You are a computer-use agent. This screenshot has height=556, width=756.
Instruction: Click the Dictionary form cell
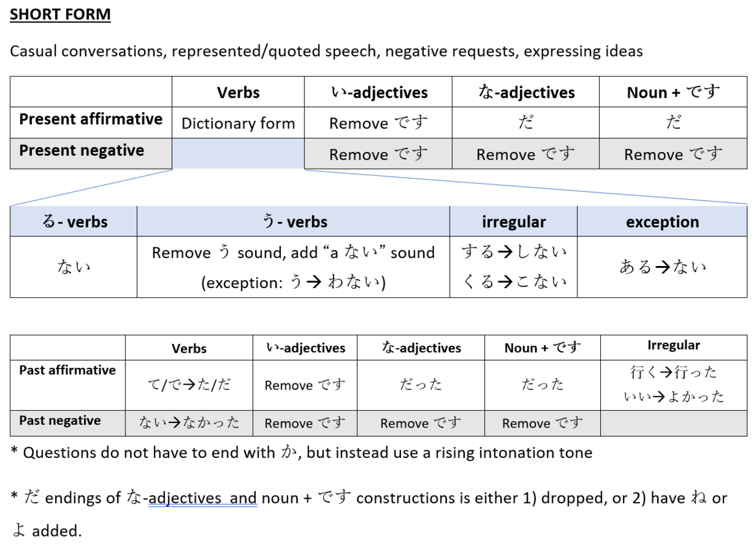[238, 123]
